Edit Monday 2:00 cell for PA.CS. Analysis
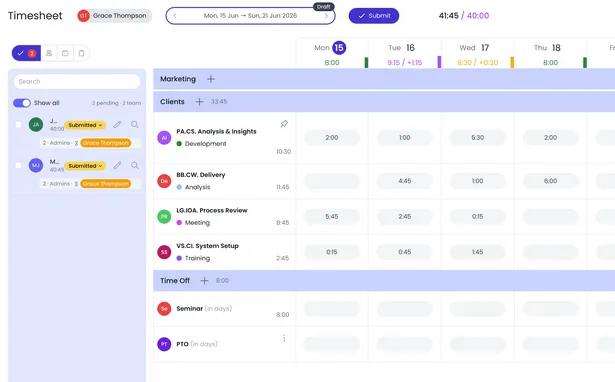 tap(332, 138)
